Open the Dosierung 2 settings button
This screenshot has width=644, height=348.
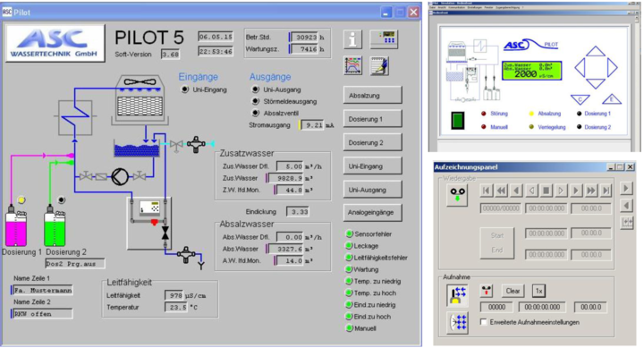(x=372, y=142)
